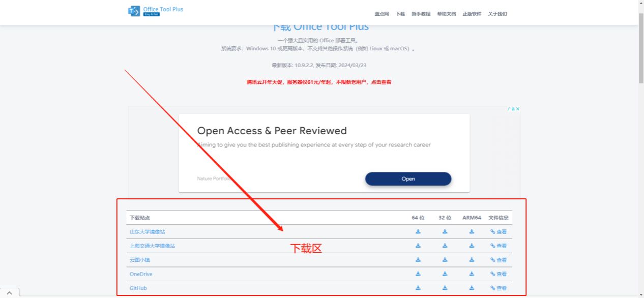Open the red 腾讯云 promotion link
The height and width of the screenshot is (298, 644).
319,82
